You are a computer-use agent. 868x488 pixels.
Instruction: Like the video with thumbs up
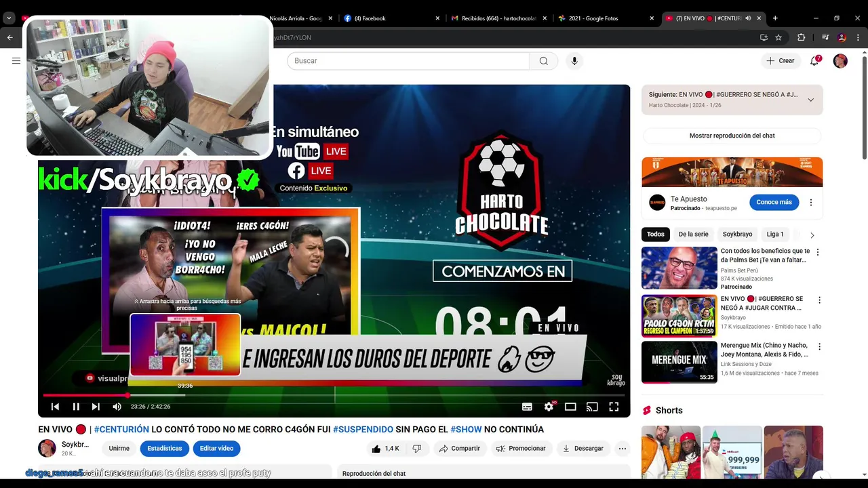click(x=385, y=449)
